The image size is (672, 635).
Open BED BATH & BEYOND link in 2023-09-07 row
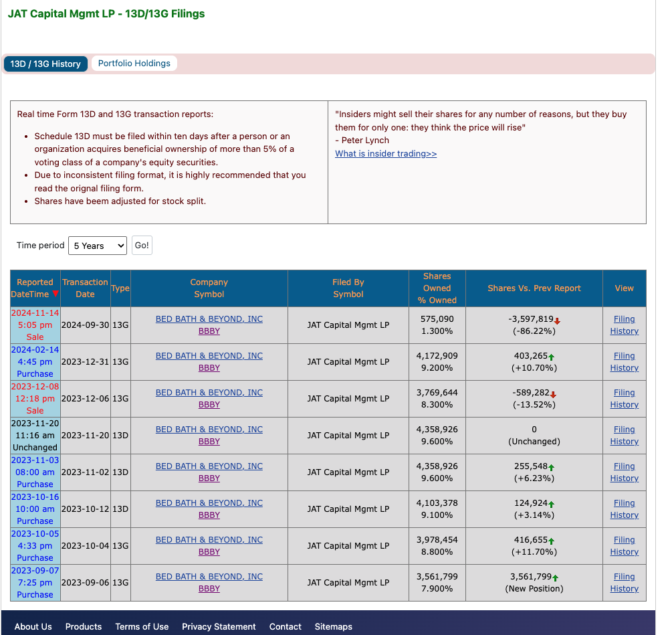coord(209,577)
